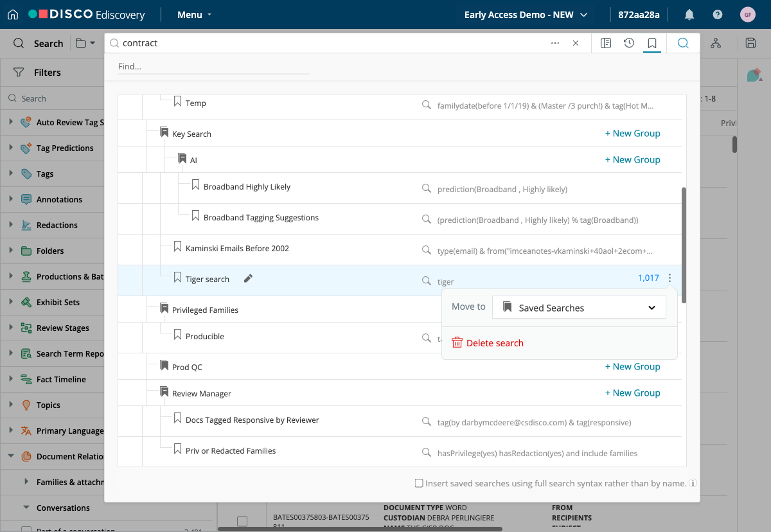Click the magnifier icon in the Temp row
The height and width of the screenshot is (532, 771).
(x=426, y=103)
